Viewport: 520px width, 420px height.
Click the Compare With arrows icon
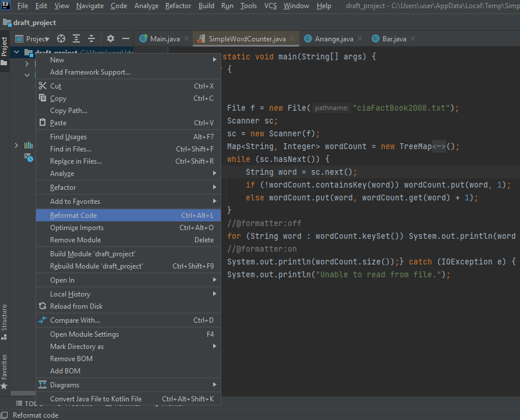42,320
